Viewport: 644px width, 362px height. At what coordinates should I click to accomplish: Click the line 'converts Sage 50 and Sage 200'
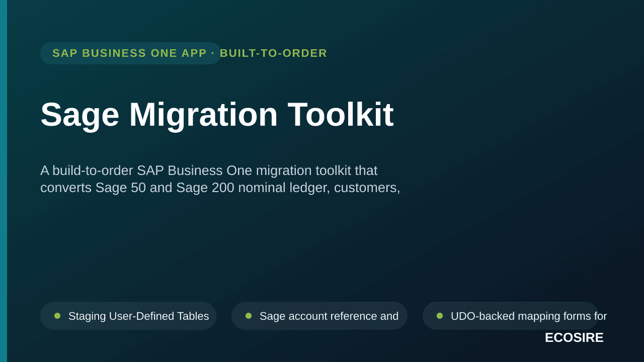point(220,188)
